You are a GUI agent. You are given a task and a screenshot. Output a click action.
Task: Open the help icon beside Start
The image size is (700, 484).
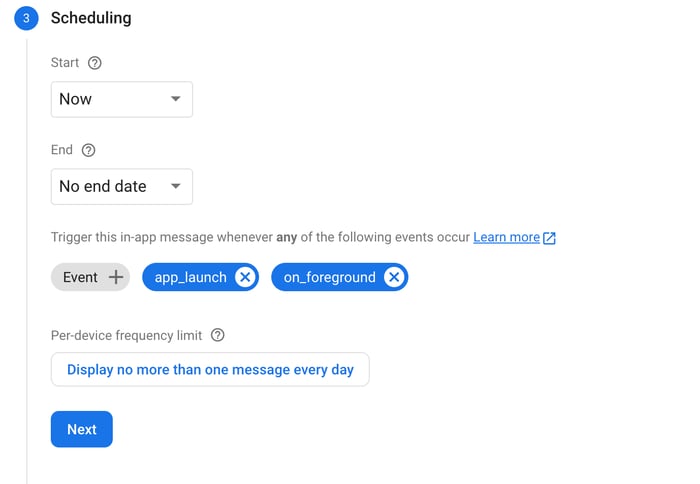click(x=95, y=63)
